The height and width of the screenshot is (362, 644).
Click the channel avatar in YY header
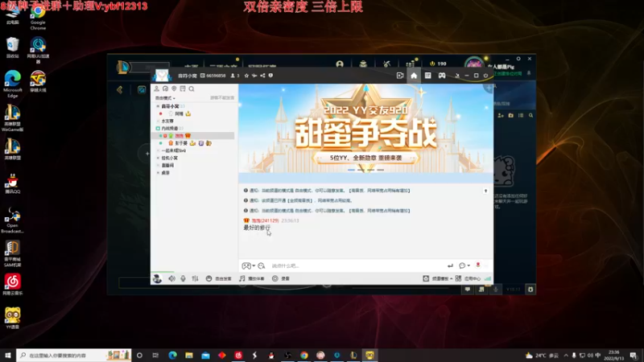[162, 76]
